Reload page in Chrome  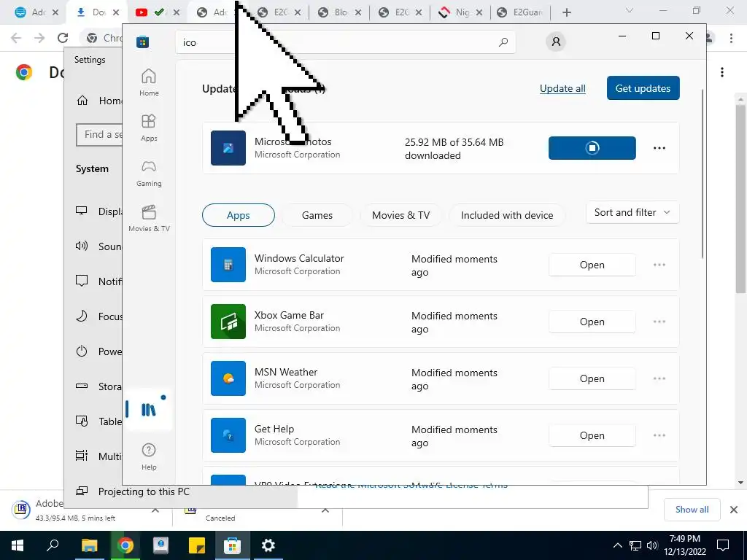tap(63, 38)
